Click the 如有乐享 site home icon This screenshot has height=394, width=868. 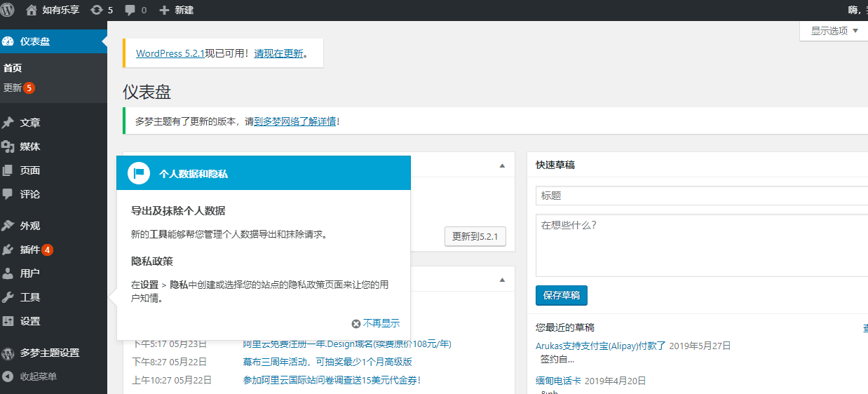(32, 10)
